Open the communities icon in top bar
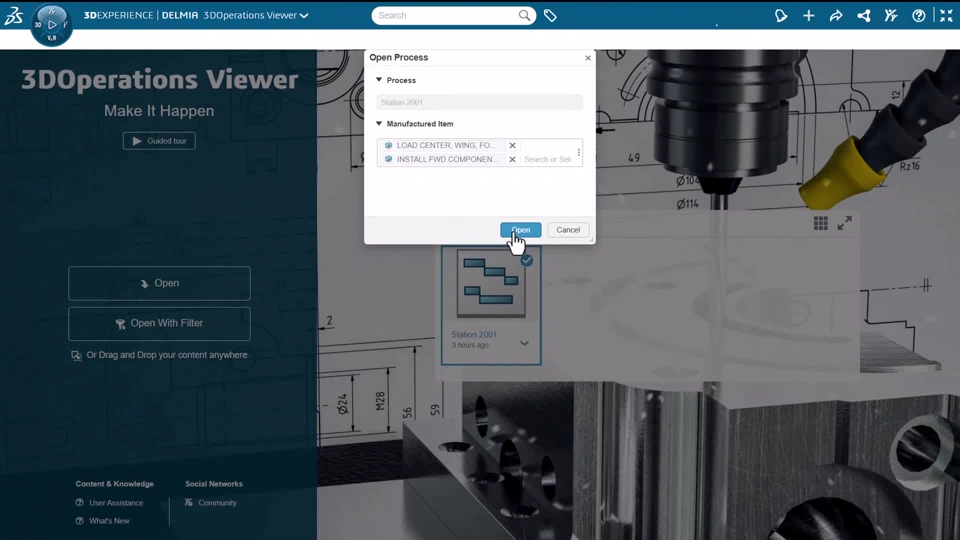960x540 pixels. (x=891, y=16)
